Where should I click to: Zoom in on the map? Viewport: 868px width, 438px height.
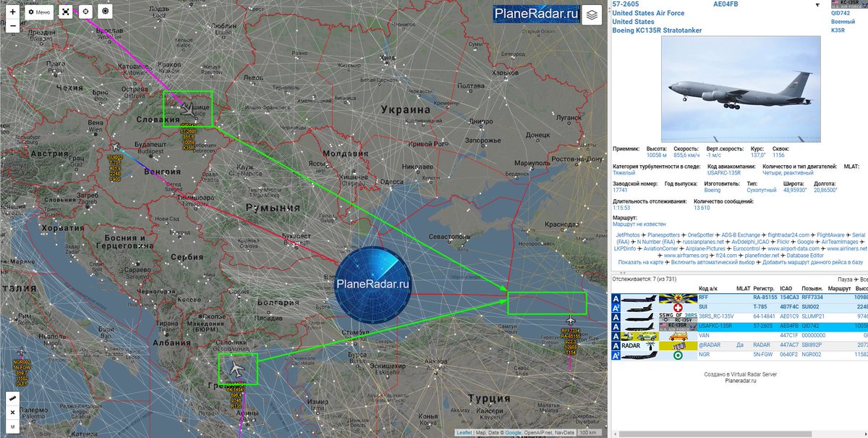pyautogui.click(x=12, y=12)
